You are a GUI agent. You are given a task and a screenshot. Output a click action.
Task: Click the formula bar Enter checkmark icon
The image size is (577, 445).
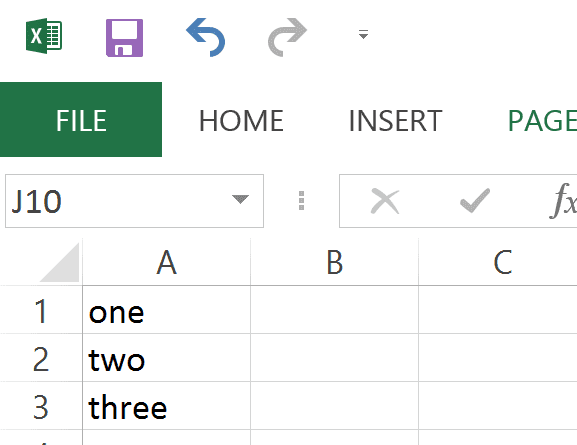click(x=475, y=201)
